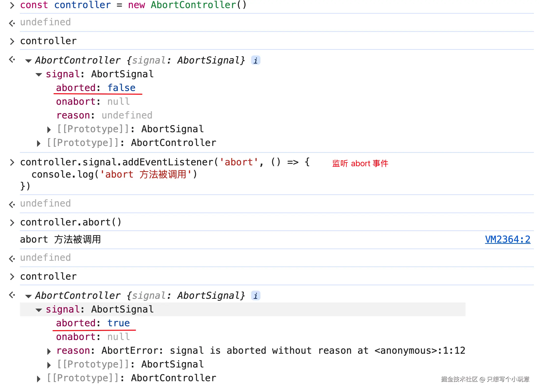Select the aborted: true property
Image resolution: width=539 pixels, height=392 pixels.
point(93,323)
